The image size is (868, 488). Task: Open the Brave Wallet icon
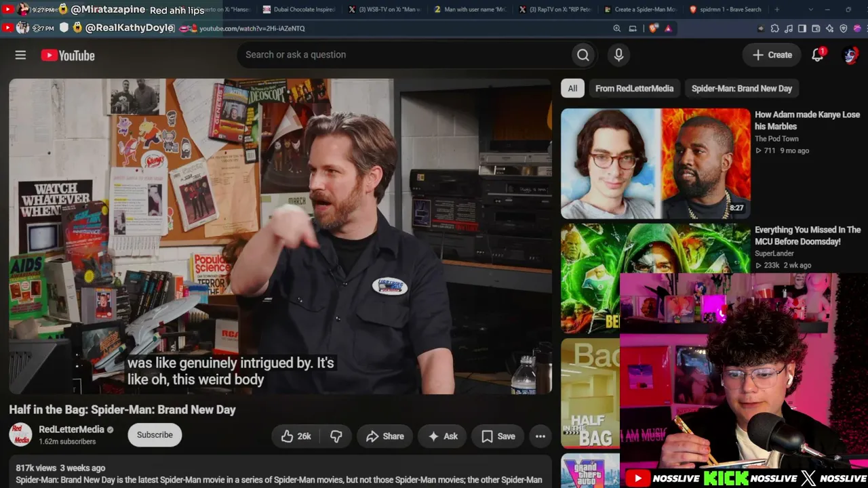coord(816,28)
